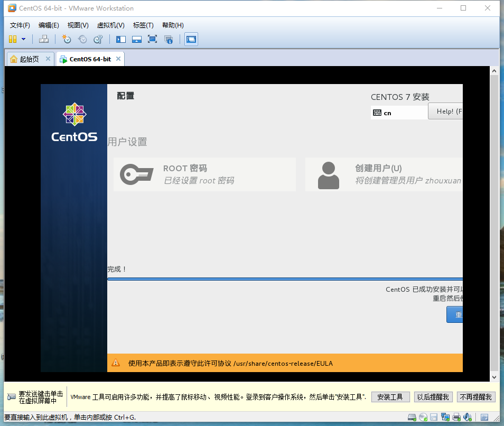This screenshot has width=504, height=426.
Task: Pause the virtual machine using the pause icon
Action: click(13, 39)
